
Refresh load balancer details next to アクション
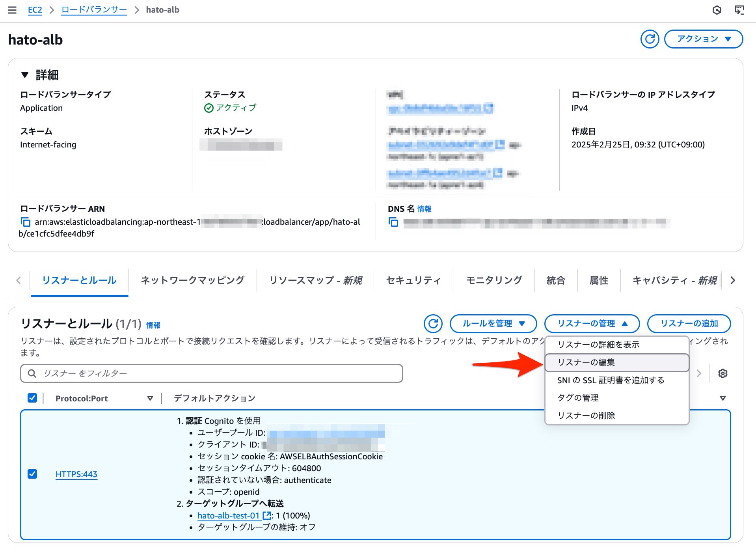coord(650,39)
